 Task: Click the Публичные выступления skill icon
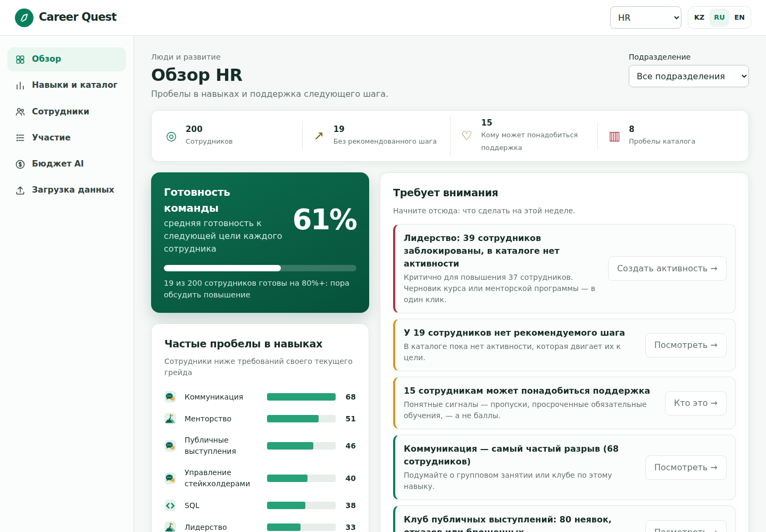tap(170, 446)
